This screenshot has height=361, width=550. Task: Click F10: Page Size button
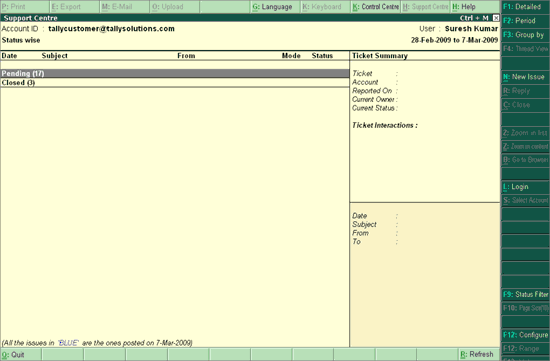pyautogui.click(x=525, y=308)
